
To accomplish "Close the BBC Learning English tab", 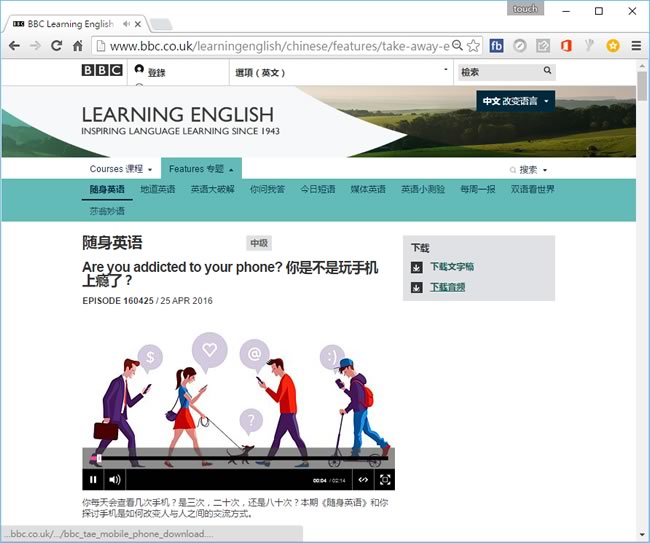I will pyautogui.click(x=138, y=24).
